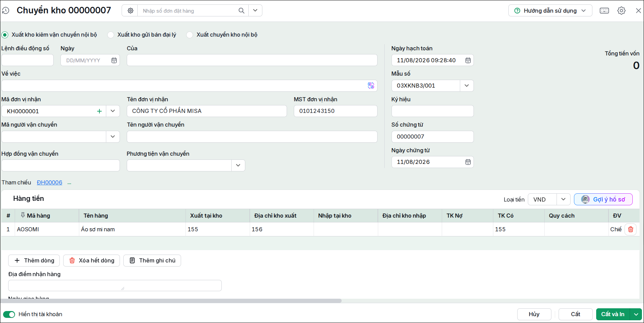Click the green plus in Mã đơn vị nhận

click(99, 111)
